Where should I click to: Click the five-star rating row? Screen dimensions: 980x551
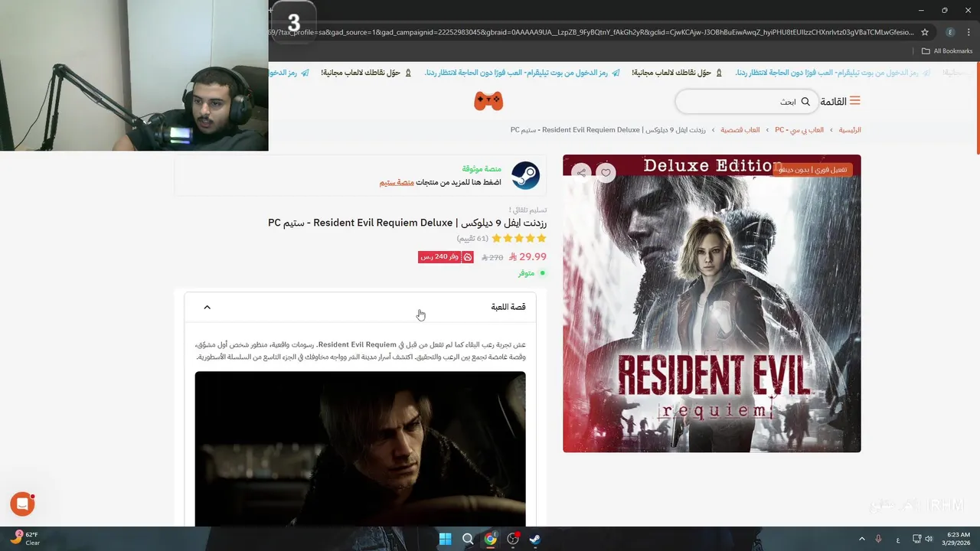coord(519,239)
